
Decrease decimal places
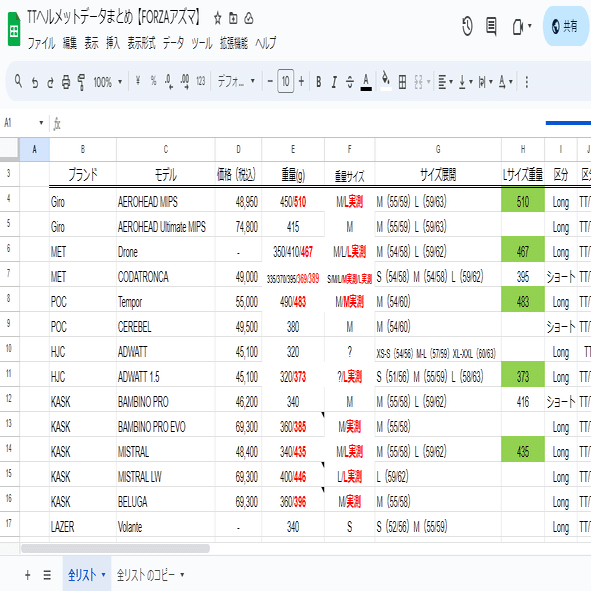click(169, 81)
